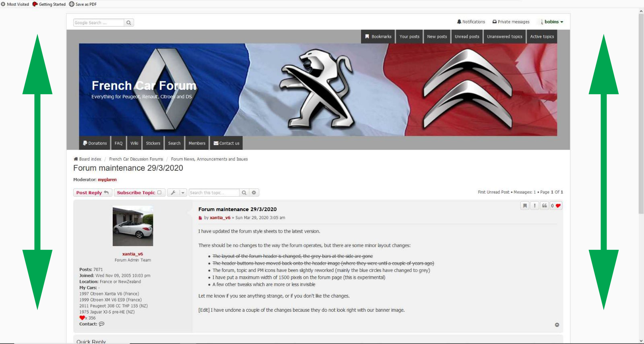Open Forum News, Announcements and Issues breadcrumb
This screenshot has height=344, width=644.
[209, 159]
